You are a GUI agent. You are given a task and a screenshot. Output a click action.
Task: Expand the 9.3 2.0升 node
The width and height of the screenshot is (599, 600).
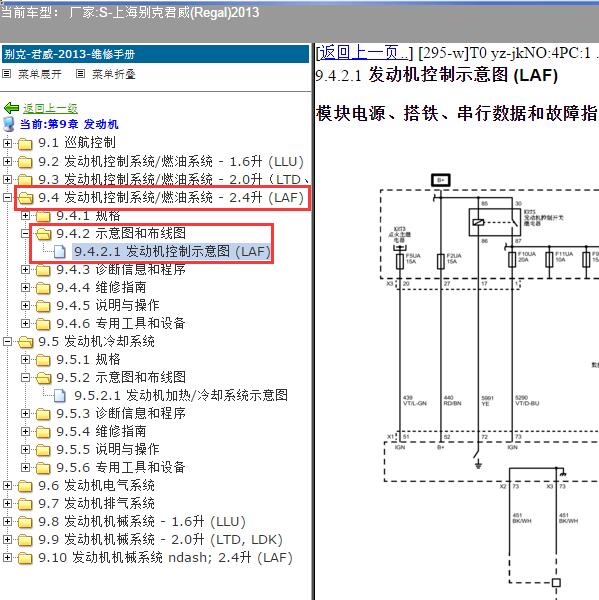7,179
